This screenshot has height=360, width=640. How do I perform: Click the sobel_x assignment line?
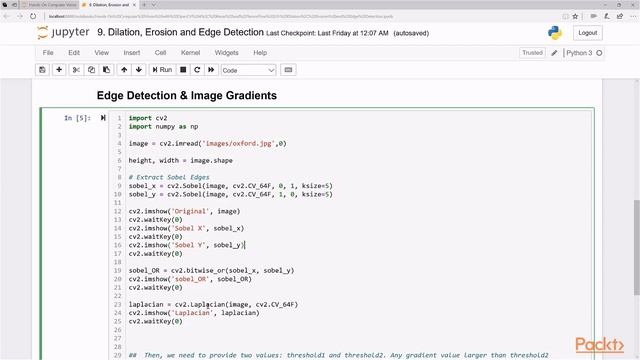231,186
